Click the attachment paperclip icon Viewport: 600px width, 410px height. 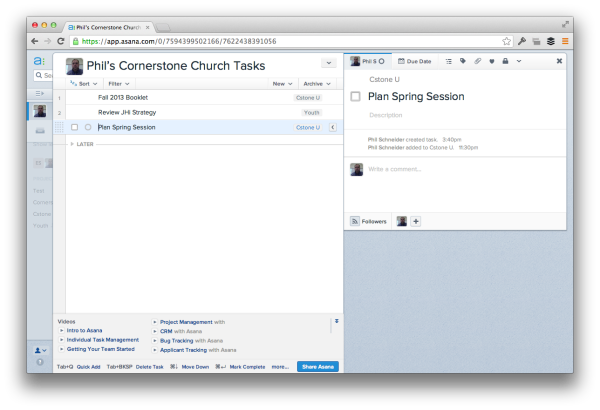click(477, 61)
